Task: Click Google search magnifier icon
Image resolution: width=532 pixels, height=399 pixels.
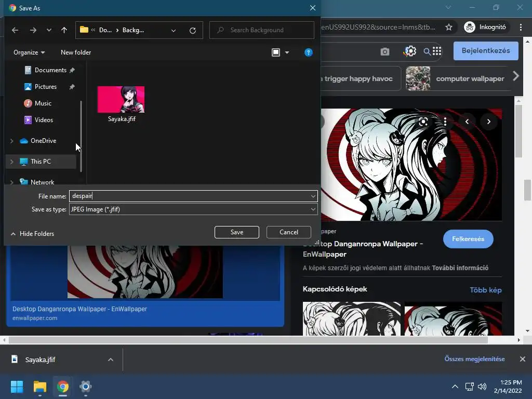Action: 427,51
